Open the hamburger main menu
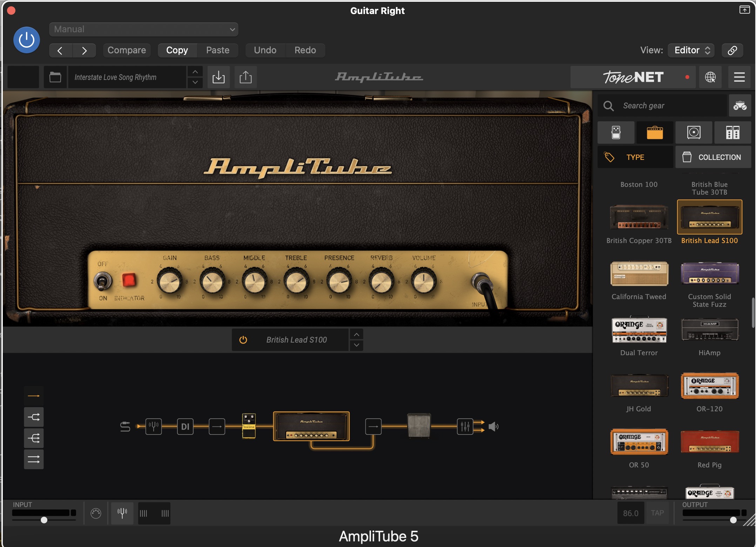 pyautogui.click(x=739, y=77)
